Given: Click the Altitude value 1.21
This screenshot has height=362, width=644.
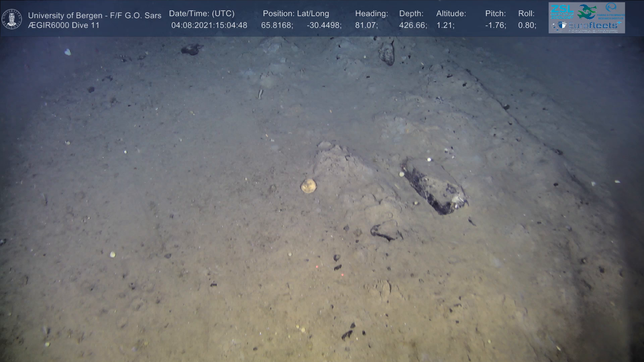Looking at the screenshot, I should (x=445, y=25).
